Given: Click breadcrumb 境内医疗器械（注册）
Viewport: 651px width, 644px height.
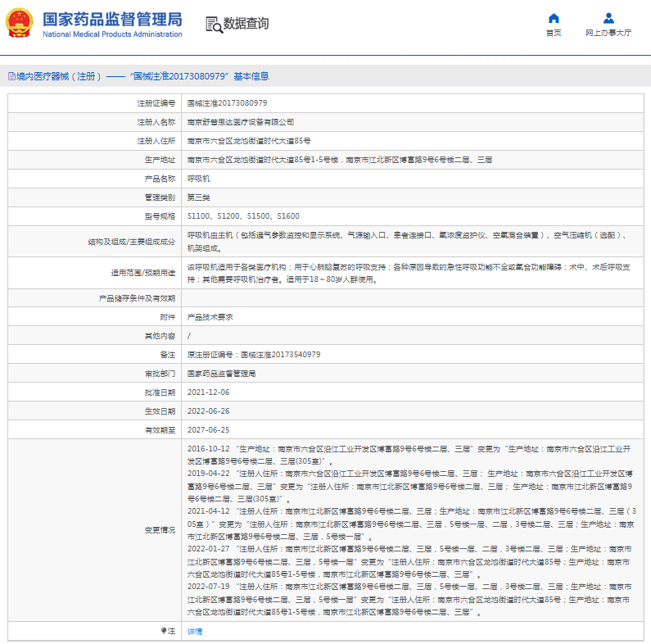Looking at the screenshot, I should pyautogui.click(x=58, y=76).
